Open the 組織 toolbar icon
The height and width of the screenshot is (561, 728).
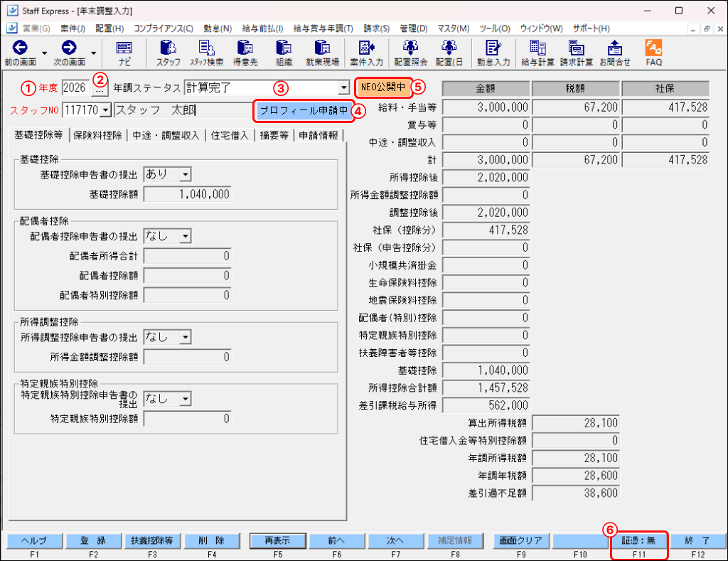[x=284, y=48]
